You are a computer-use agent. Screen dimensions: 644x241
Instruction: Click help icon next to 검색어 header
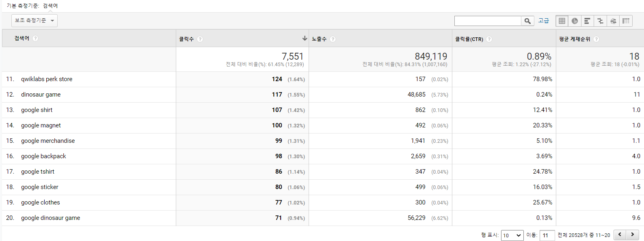point(35,38)
